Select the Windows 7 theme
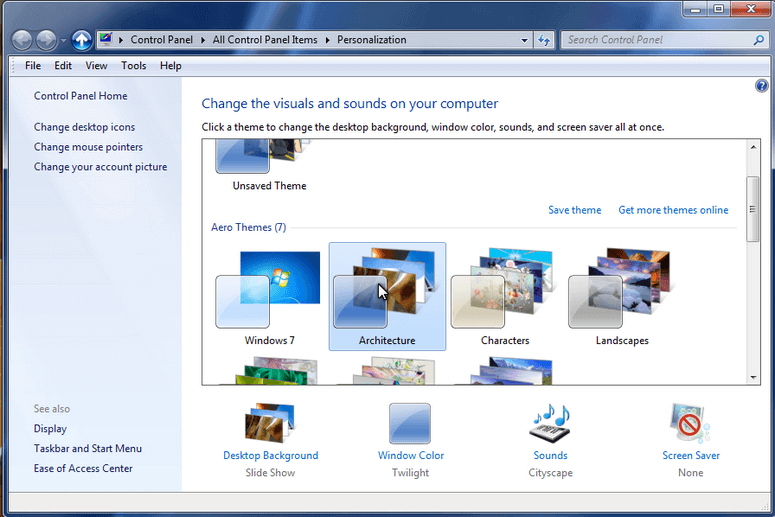 pos(269,297)
